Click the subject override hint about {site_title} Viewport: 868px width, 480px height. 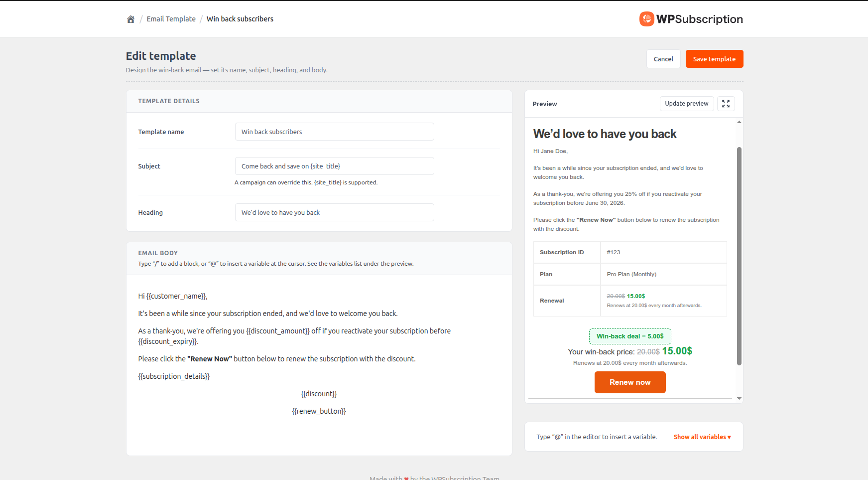tap(306, 182)
